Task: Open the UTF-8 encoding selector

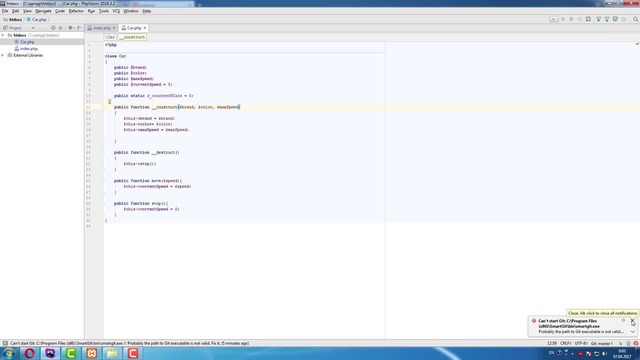Action: [581, 343]
